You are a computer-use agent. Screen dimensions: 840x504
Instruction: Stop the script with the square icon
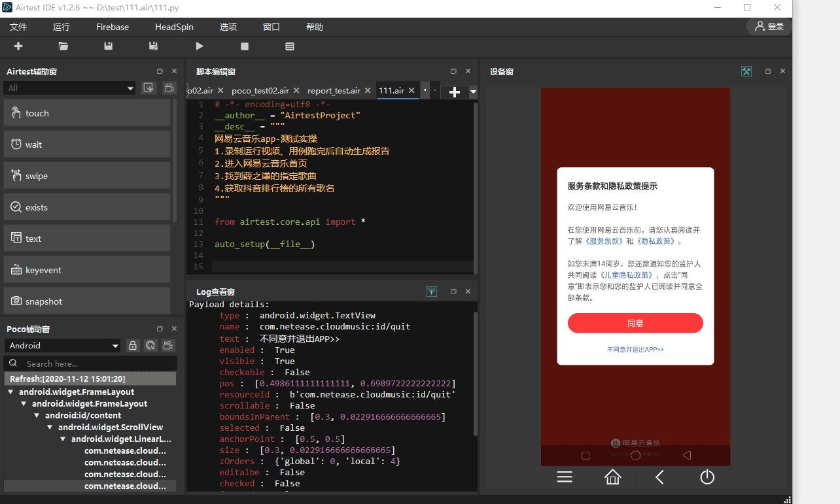245,46
